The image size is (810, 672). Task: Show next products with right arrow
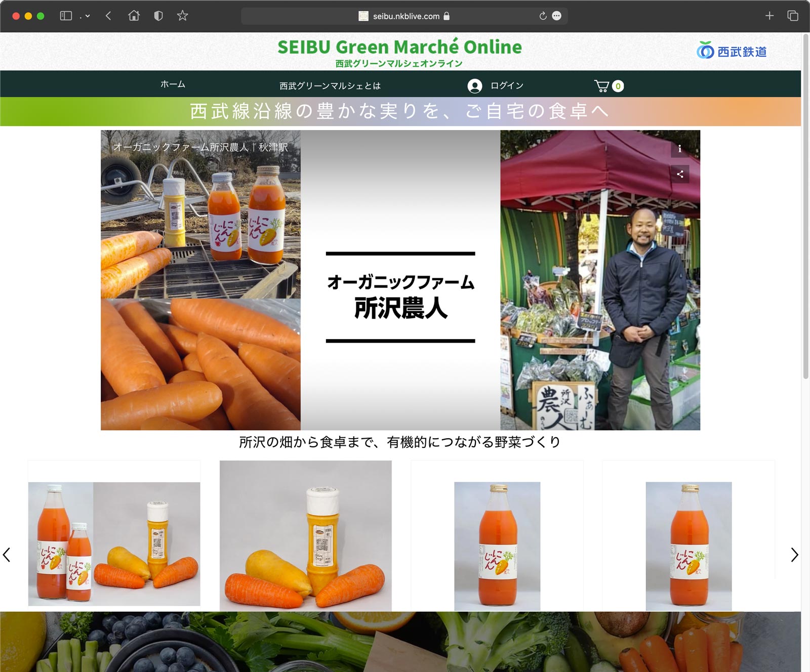(794, 555)
